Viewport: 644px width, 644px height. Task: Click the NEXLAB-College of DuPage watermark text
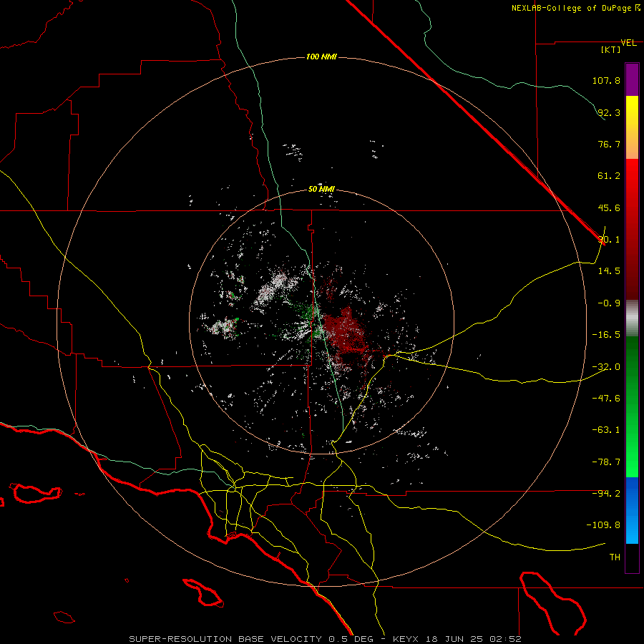click(x=576, y=8)
